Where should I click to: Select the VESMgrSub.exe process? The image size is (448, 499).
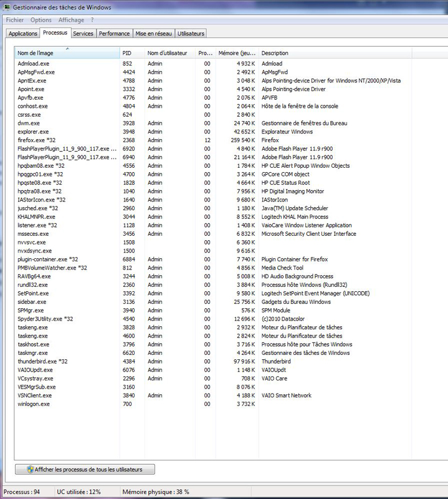pyautogui.click(x=214, y=387)
